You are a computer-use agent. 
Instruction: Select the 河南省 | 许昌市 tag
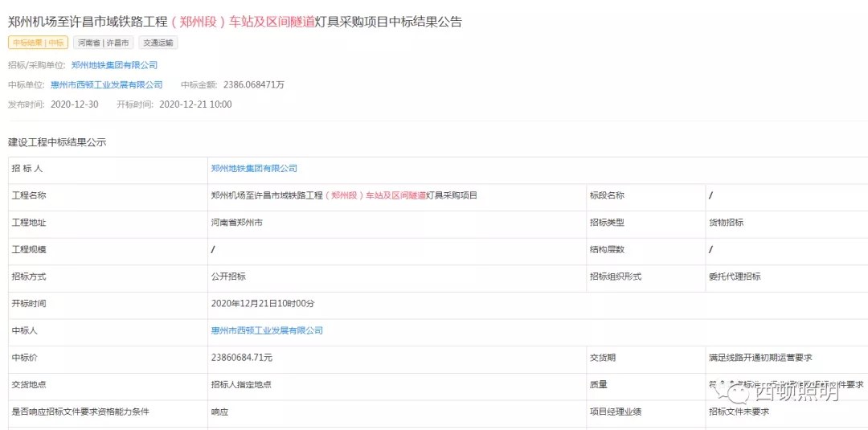(104, 43)
